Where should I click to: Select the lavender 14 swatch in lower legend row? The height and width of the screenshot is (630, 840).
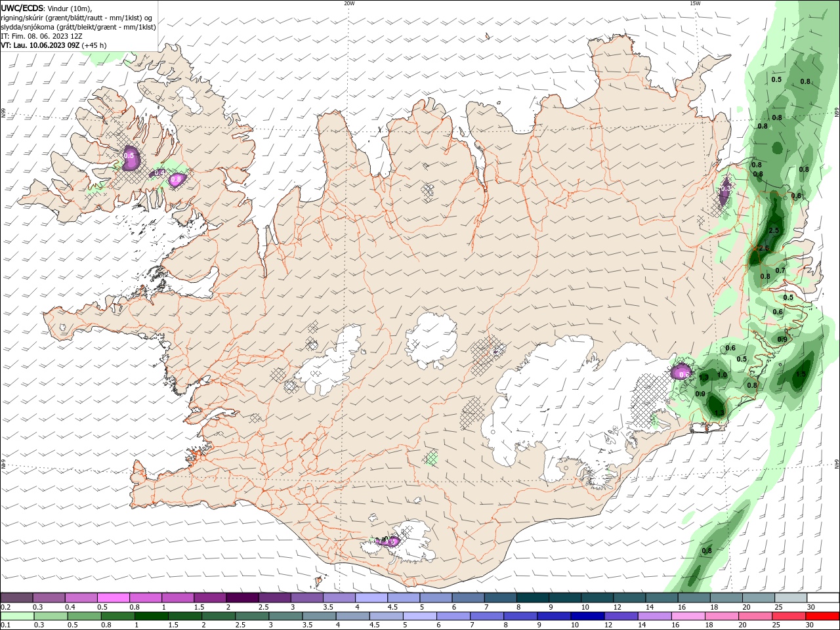click(654, 616)
